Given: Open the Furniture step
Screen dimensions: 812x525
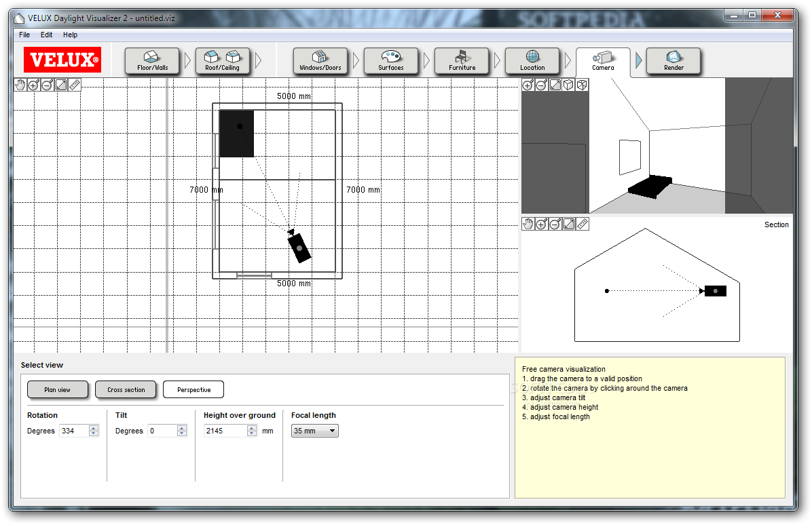Looking at the screenshot, I should click(462, 61).
